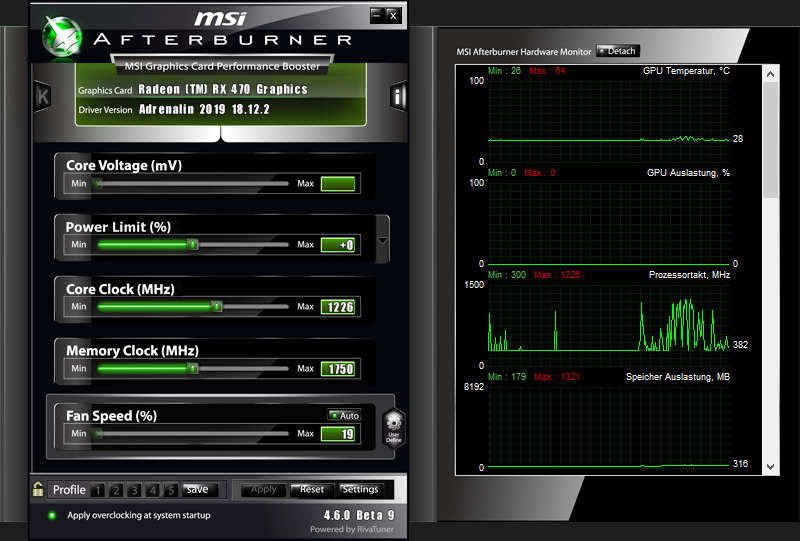Click the Fan Speed 19 value field
Screen dimensions: 800x541
click(338, 434)
